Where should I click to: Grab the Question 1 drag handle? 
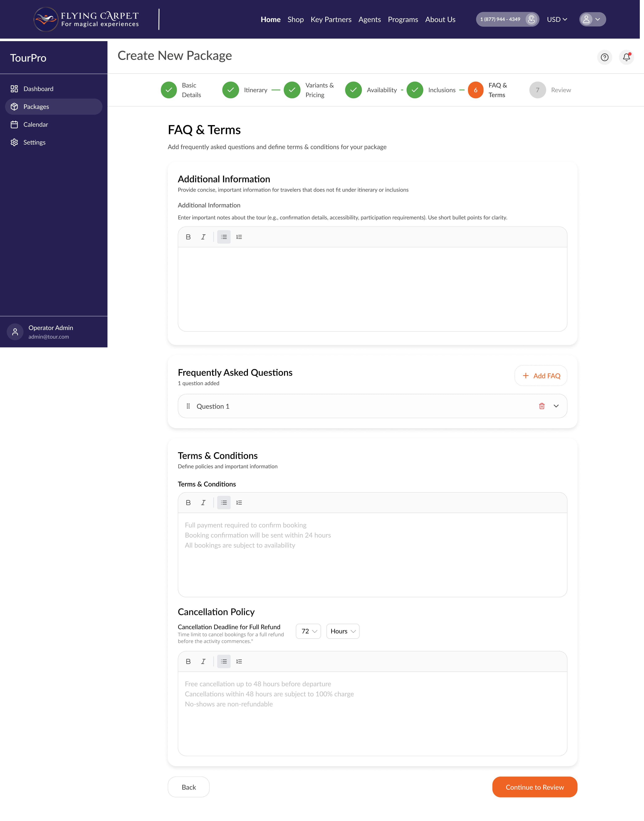point(188,406)
